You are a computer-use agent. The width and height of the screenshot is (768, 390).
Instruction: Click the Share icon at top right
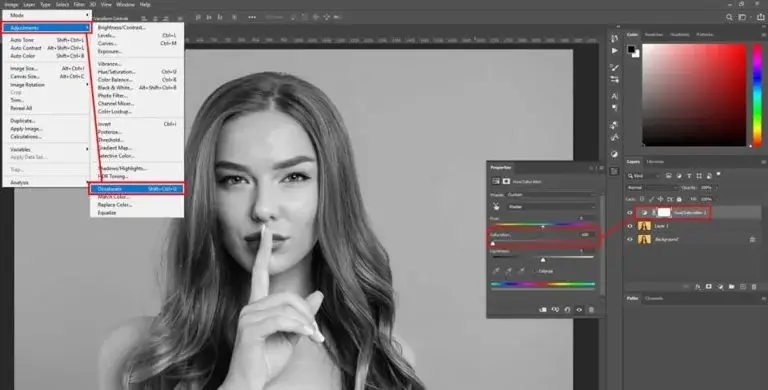click(x=761, y=17)
